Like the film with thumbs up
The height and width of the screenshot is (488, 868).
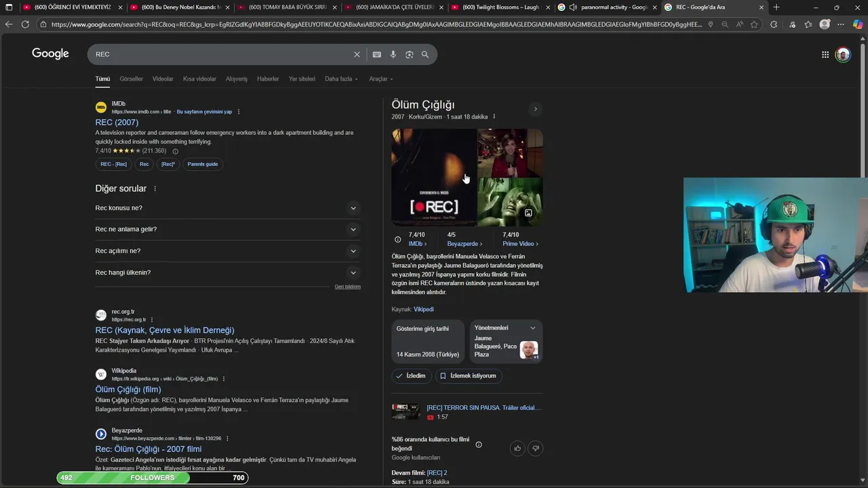pos(517,448)
